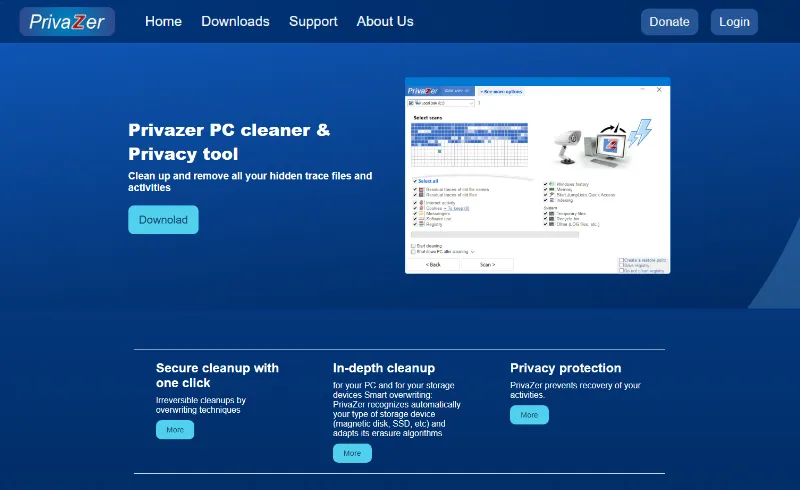Go to the Downloads page
Viewport: 800px width, 490px height.
(x=235, y=21)
